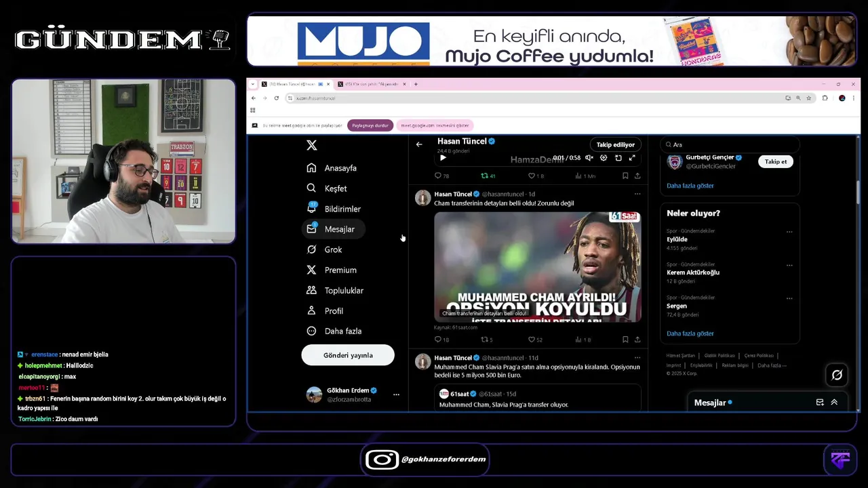Bookmark the Cham transfer tweet

625,340
